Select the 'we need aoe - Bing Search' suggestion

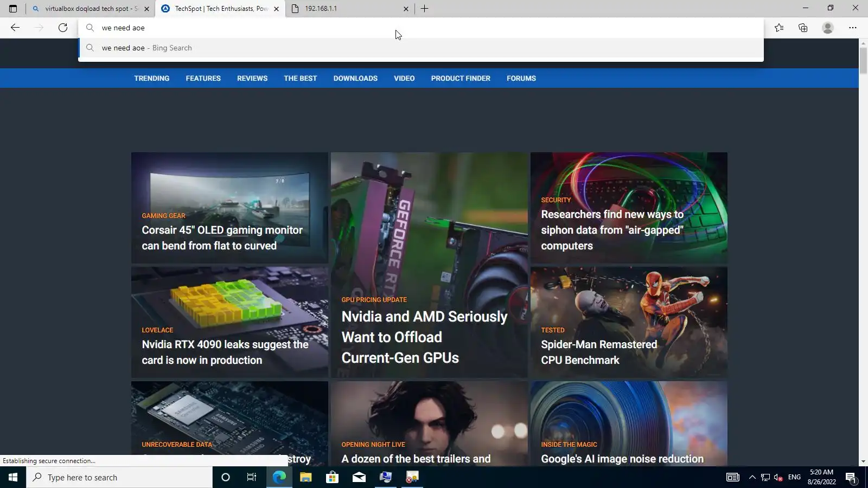pyautogui.click(x=421, y=48)
